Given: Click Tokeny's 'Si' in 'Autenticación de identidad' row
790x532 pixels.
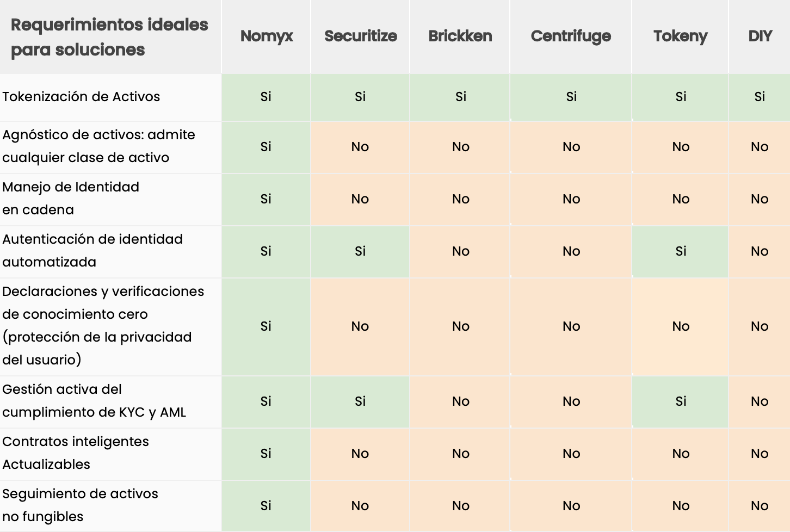Looking at the screenshot, I should pyautogui.click(x=681, y=251).
